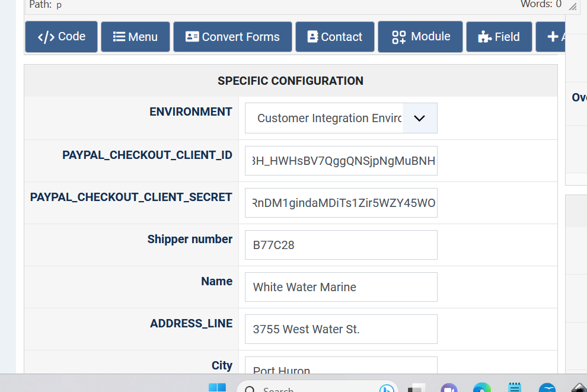The image size is (587, 392).
Task: Click the Convert Forms button
Action: [232, 37]
